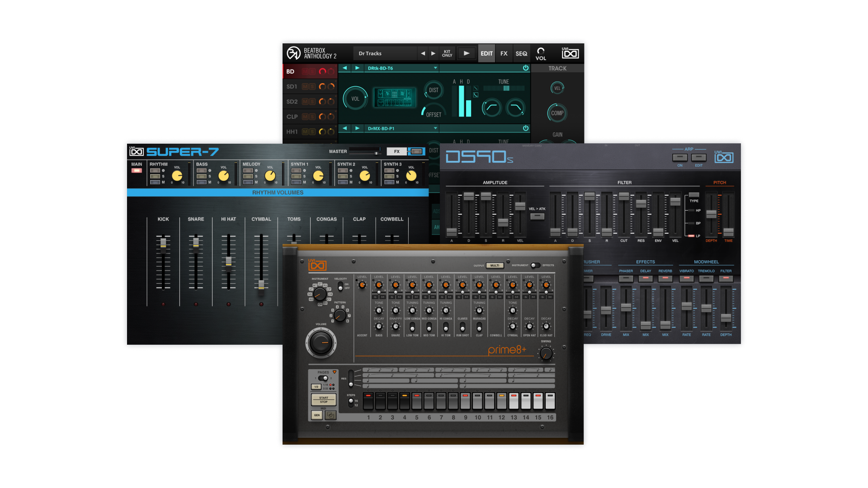Viewport: 868px width, 488px height.
Task: Go to previous kit in Beatbox Anthology
Action: tap(423, 53)
